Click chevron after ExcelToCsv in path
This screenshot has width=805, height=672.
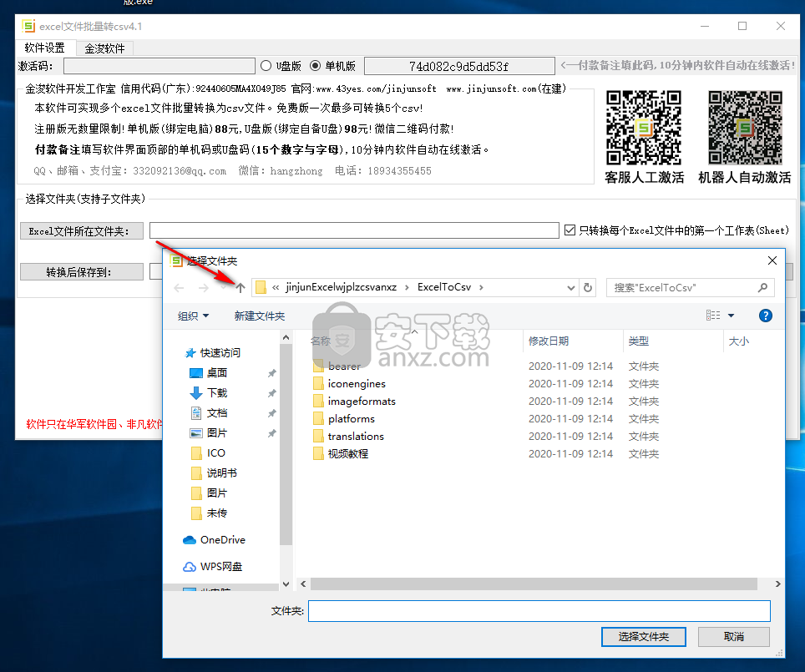[481, 287]
